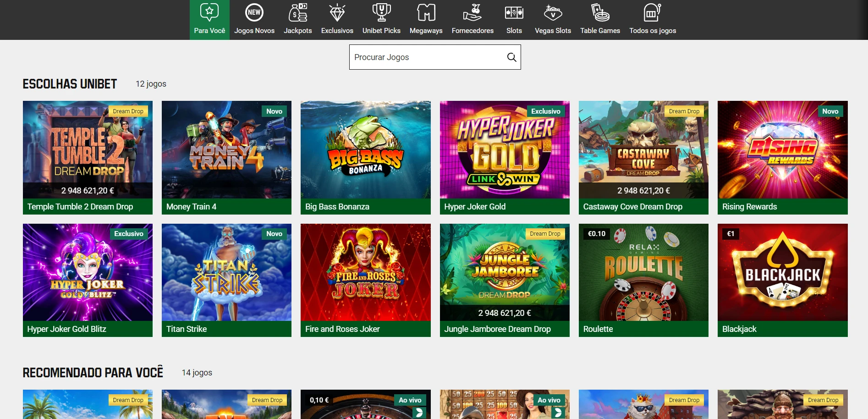This screenshot has height=419, width=868.
Task: Click the Unibet Picks trophy icon
Action: pos(381,12)
